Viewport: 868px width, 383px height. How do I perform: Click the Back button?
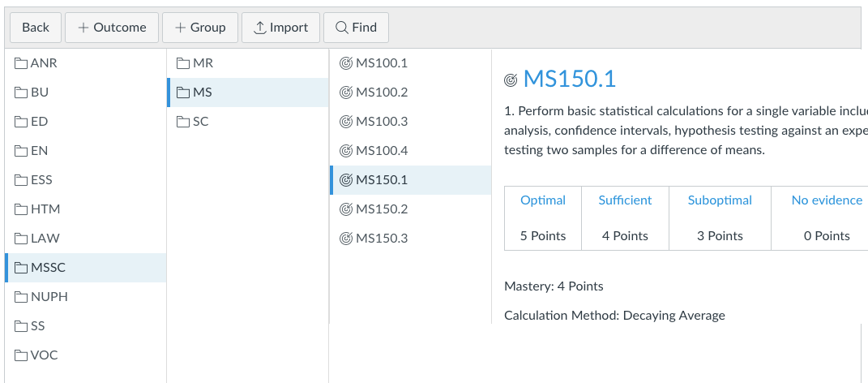coord(36,28)
